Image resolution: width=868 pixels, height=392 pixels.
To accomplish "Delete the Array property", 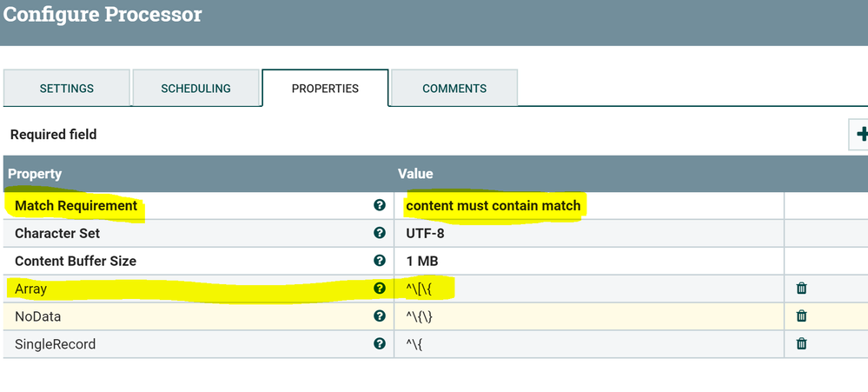I will tap(801, 289).
